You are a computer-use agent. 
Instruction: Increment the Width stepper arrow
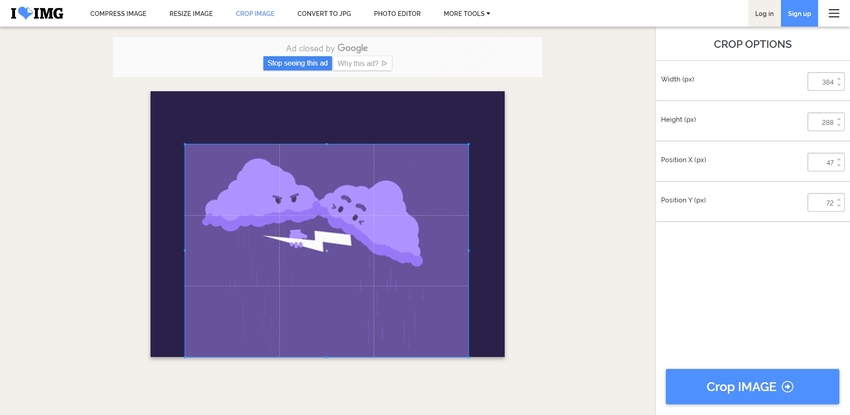click(x=839, y=78)
